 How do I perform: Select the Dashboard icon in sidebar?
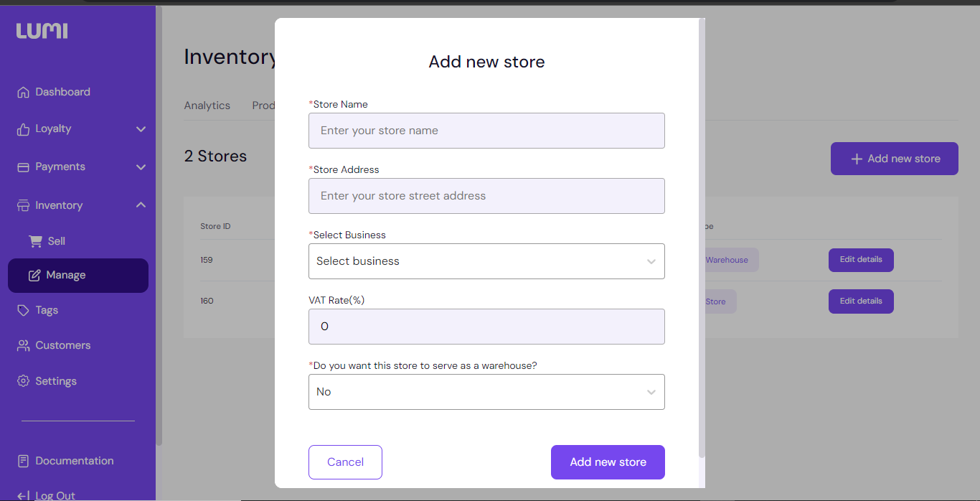(x=24, y=92)
